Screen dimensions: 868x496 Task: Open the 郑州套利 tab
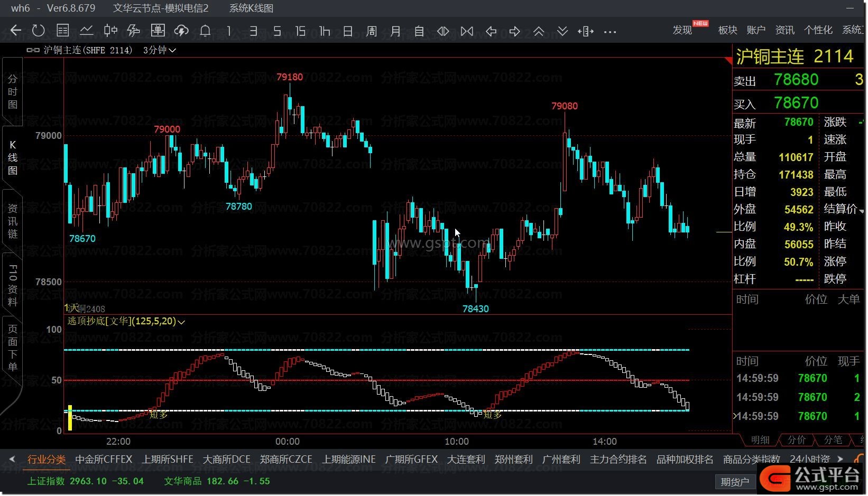[x=514, y=460]
